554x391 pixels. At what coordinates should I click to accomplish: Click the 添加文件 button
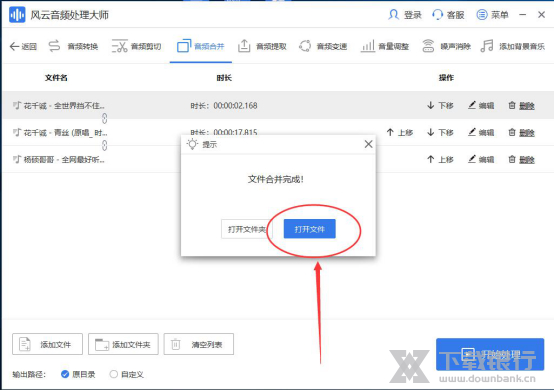tap(47, 344)
